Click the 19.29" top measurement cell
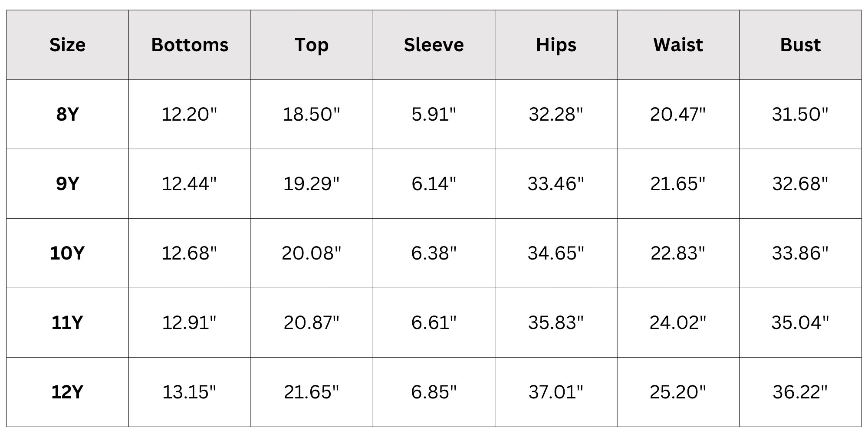Image resolution: width=868 pixels, height=434 pixels. [311, 184]
